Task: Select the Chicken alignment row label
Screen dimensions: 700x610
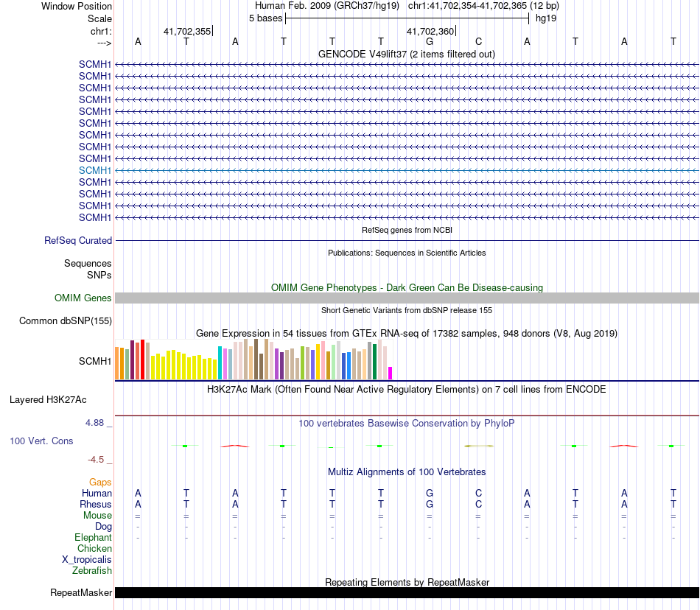Action: click(x=94, y=548)
